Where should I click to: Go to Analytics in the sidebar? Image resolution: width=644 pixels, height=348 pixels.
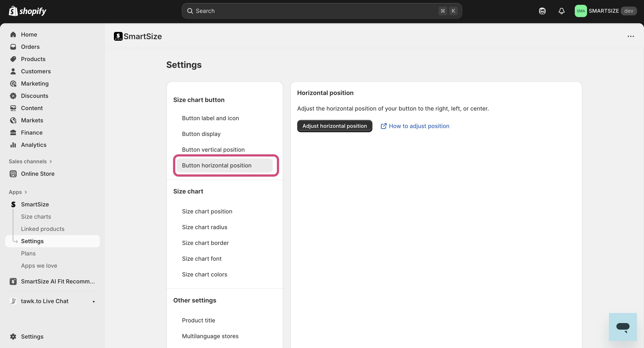34,145
